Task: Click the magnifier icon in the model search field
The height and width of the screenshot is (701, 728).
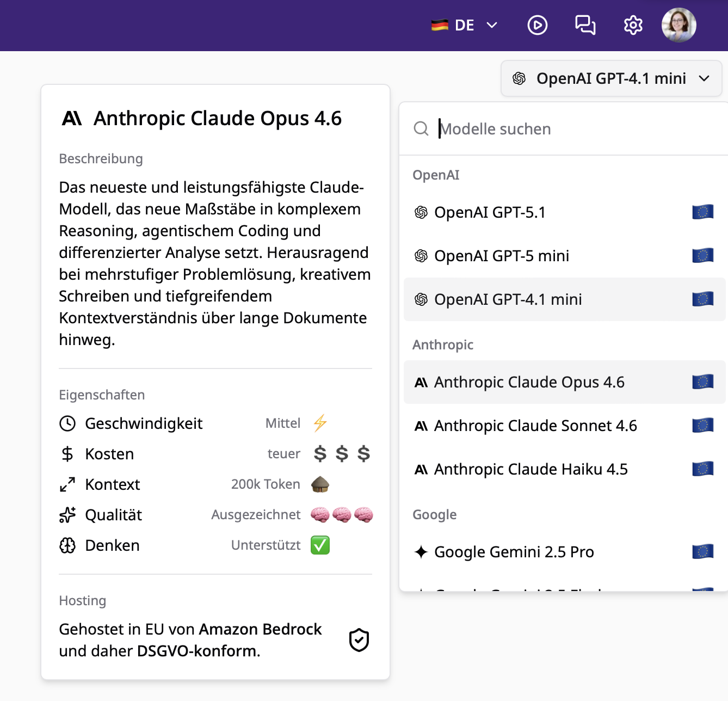Action: 421,129
